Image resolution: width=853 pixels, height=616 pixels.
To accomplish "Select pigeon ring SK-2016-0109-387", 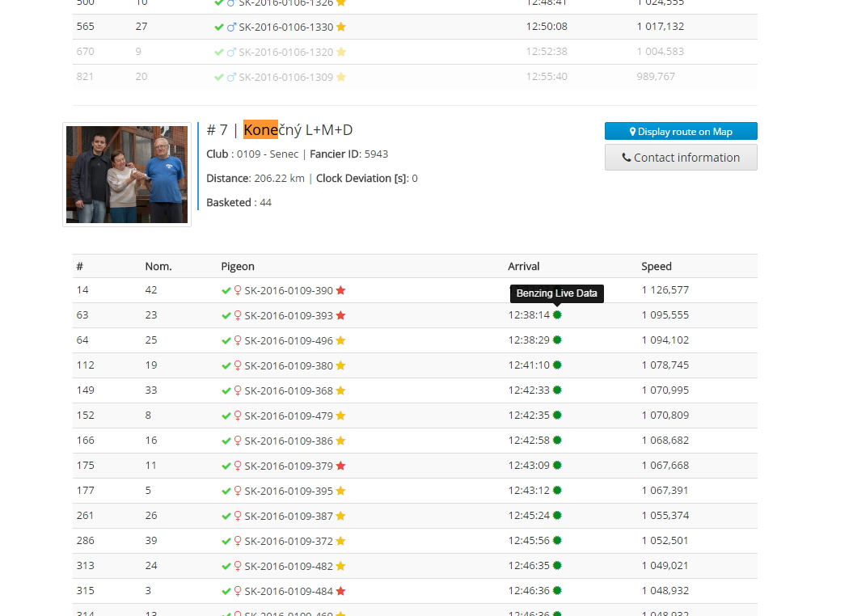I will pyautogui.click(x=289, y=516).
